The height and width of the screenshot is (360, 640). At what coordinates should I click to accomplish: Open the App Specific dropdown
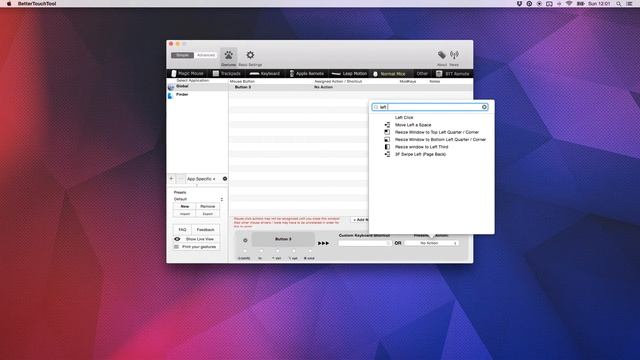(201, 179)
